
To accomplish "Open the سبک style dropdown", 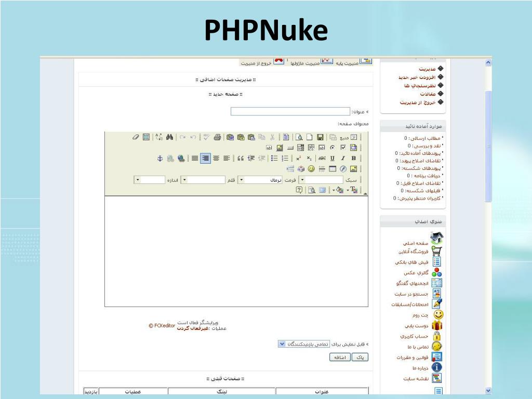I will click(x=321, y=180).
